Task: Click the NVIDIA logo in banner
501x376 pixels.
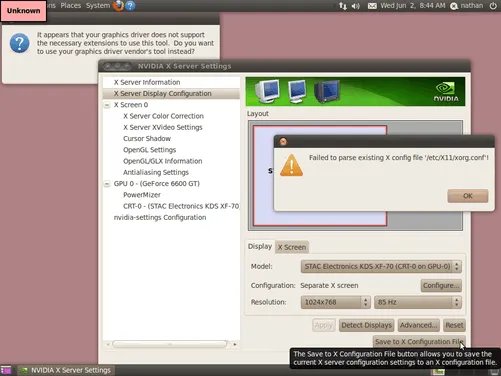Action: (446, 92)
